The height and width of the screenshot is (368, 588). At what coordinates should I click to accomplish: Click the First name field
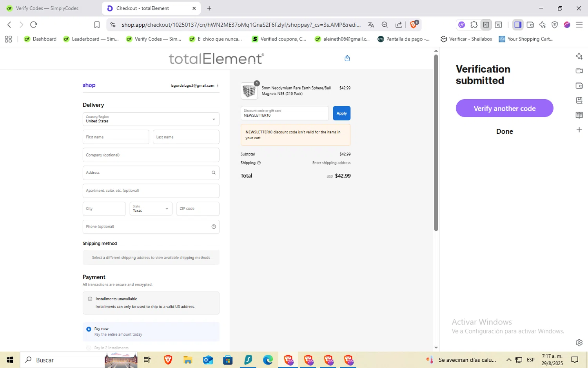click(x=116, y=137)
